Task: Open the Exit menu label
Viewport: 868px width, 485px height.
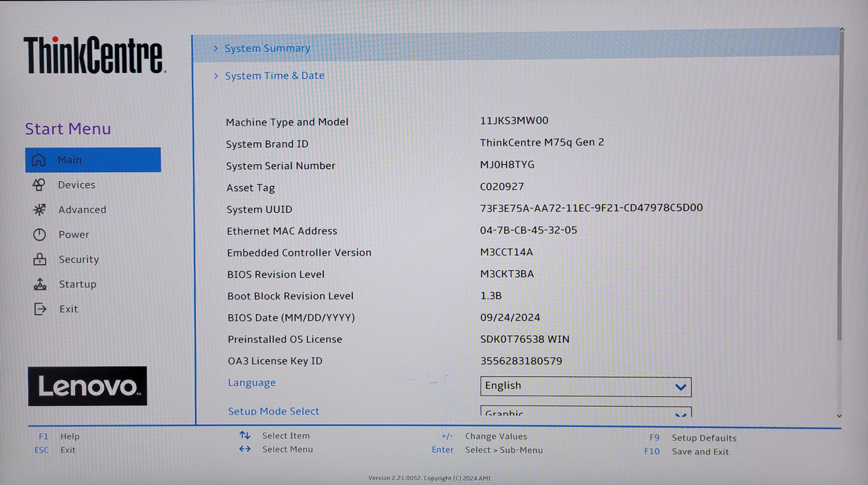Action: click(x=69, y=309)
